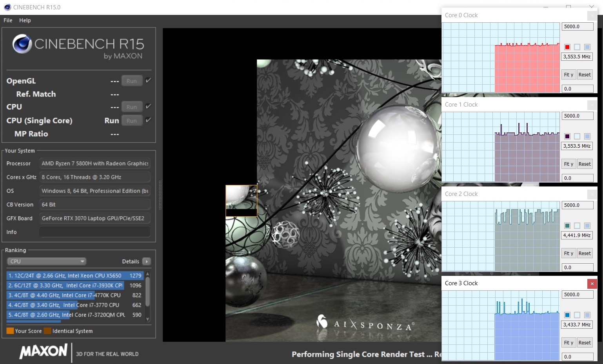
Task: Click the CB Version field
Action: [95, 205]
